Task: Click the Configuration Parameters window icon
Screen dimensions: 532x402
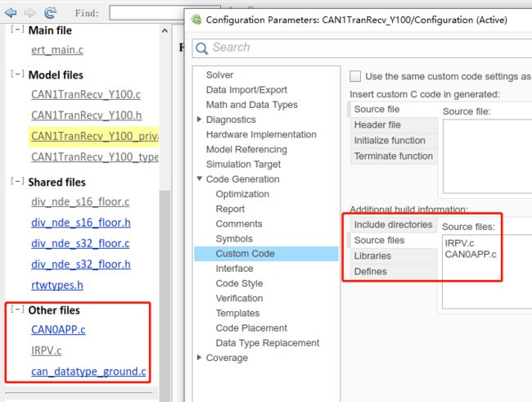Action: tap(196, 20)
